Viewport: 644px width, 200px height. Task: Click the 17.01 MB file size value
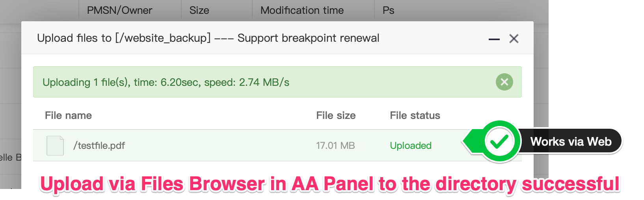click(x=335, y=146)
